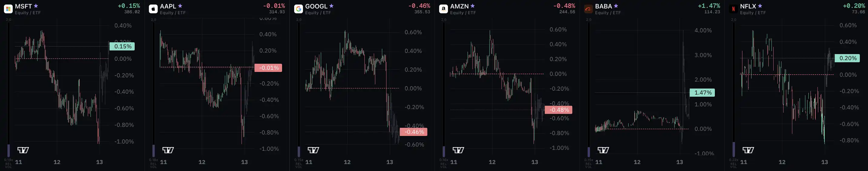868x171 pixels.
Task: Unfavorite NFLX using its star
Action: point(760,6)
